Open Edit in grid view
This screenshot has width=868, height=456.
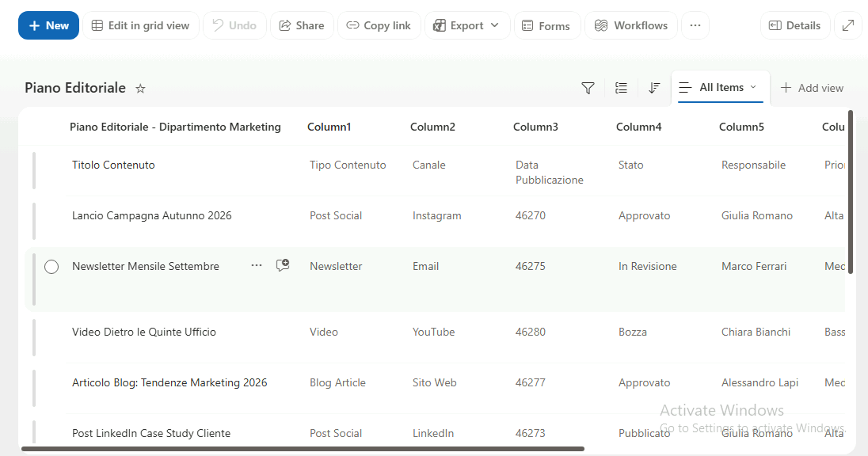click(x=141, y=25)
